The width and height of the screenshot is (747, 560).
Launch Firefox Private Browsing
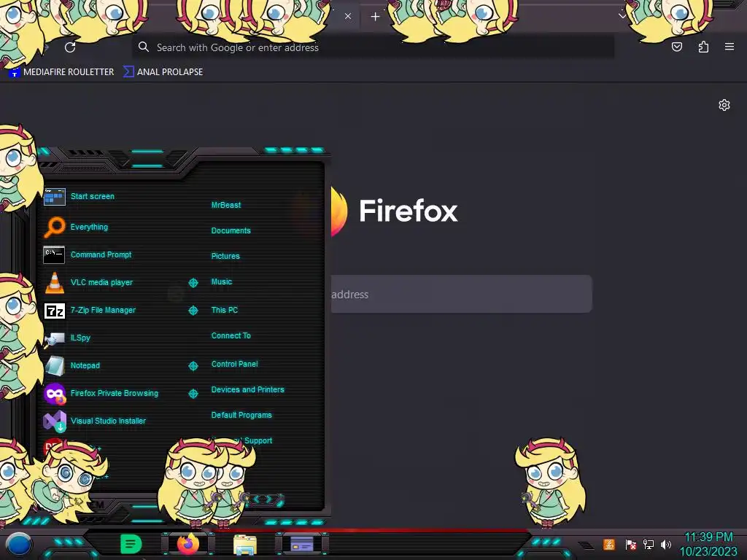[x=115, y=393]
